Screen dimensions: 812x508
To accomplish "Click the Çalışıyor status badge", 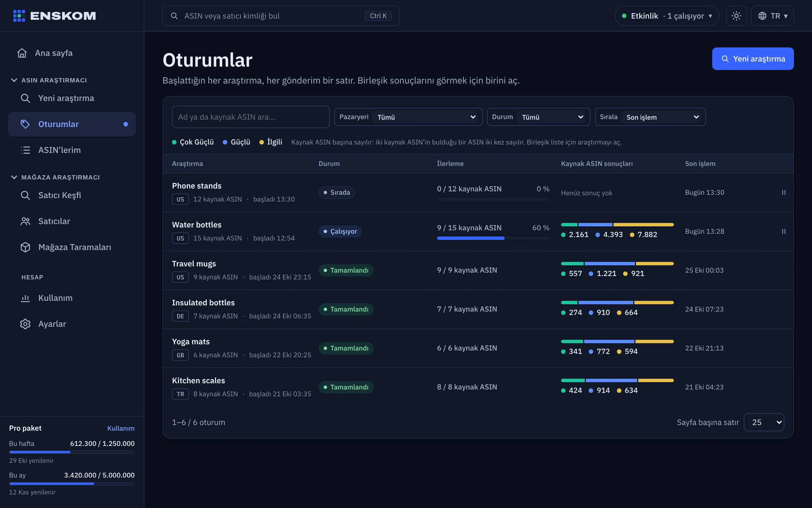I will [340, 231].
